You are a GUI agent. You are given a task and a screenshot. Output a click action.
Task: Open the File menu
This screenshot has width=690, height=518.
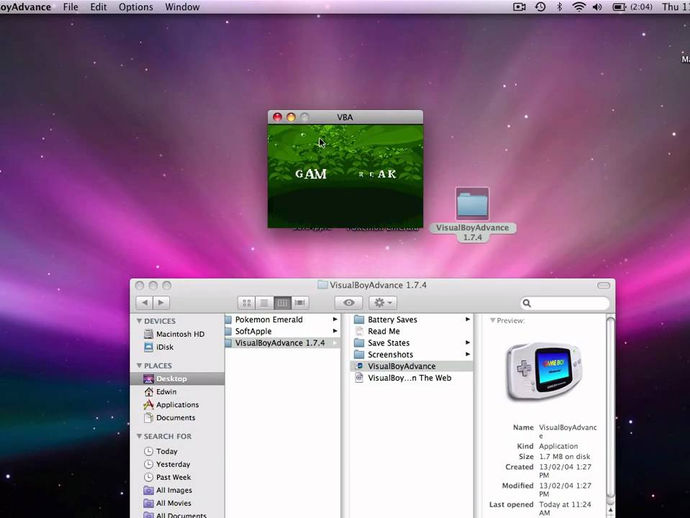(x=70, y=7)
